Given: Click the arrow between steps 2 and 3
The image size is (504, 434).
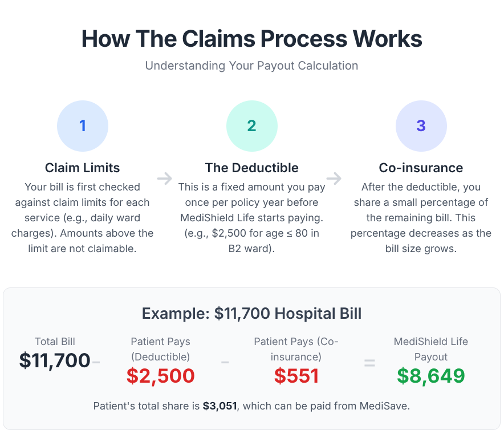Looking at the screenshot, I should [x=334, y=179].
